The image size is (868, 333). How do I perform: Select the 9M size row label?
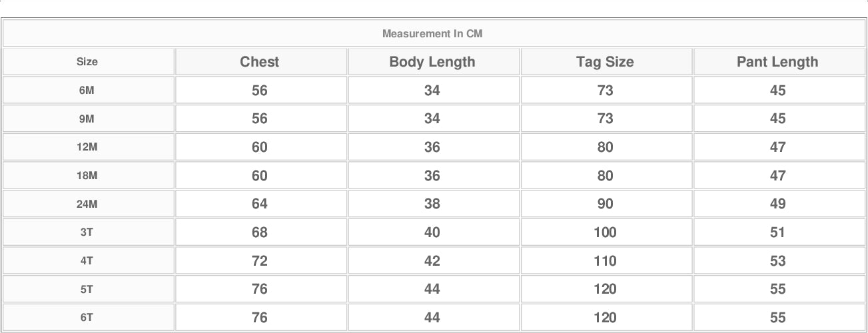[87, 119]
